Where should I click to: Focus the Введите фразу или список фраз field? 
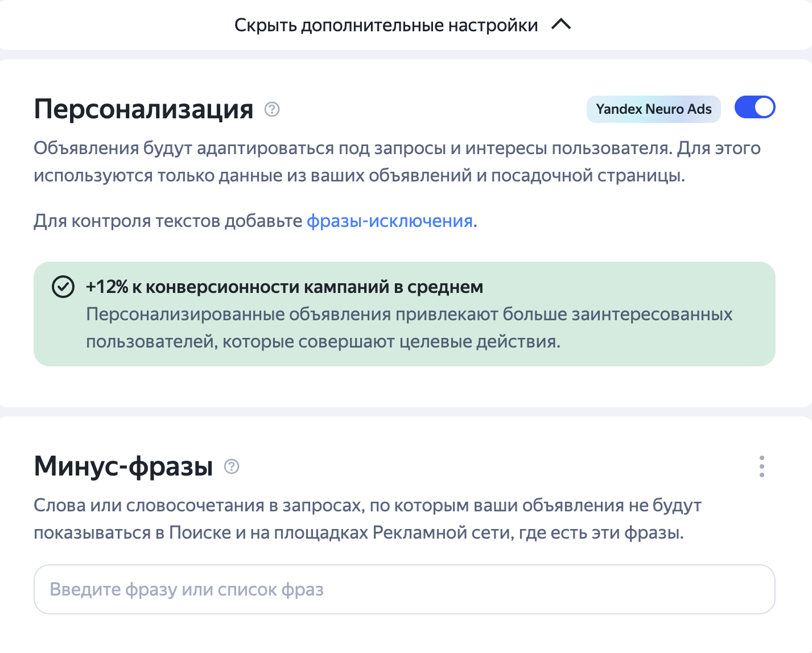405,589
